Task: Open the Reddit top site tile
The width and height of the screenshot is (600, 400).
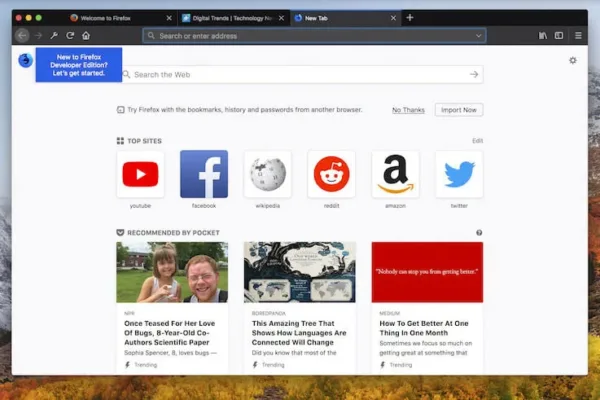Action: (x=331, y=174)
